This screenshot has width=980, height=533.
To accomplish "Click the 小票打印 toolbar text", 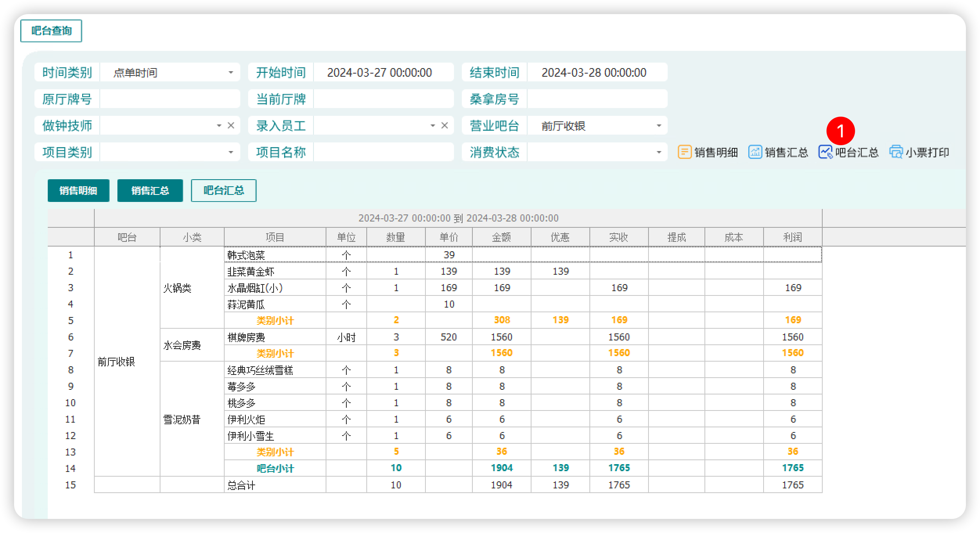I will click(928, 152).
